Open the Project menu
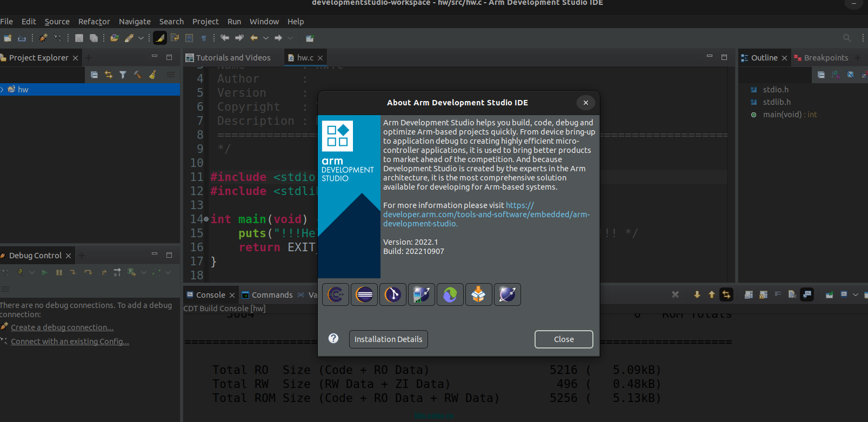This screenshot has height=422, width=868. pos(205,22)
